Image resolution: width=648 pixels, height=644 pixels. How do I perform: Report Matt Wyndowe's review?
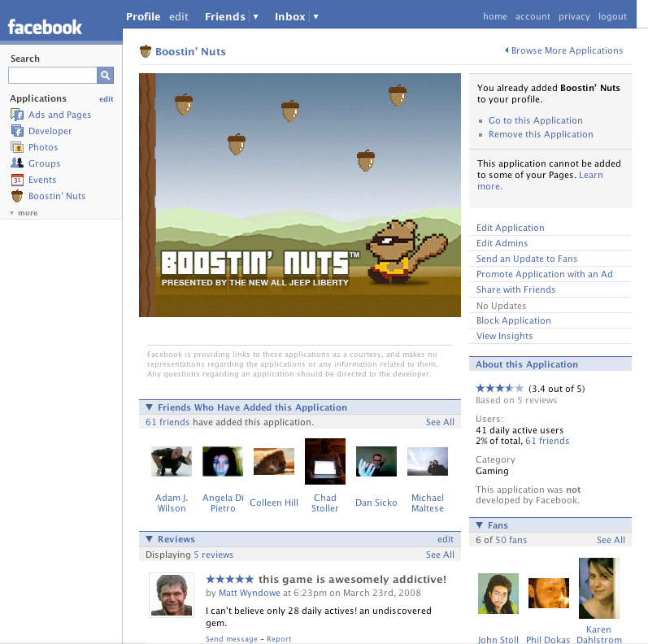[x=279, y=639]
